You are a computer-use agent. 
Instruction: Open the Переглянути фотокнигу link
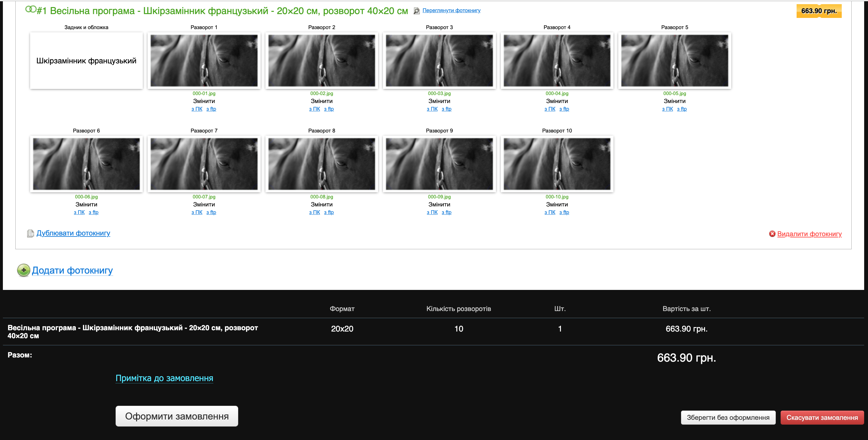click(451, 11)
